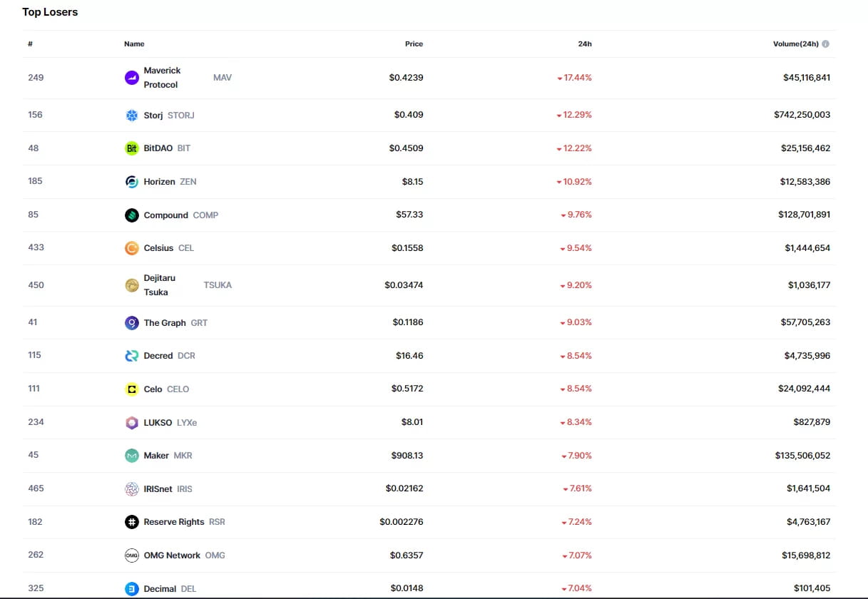Open the Celsius CEL coin page
868x599 pixels.
[158, 247]
